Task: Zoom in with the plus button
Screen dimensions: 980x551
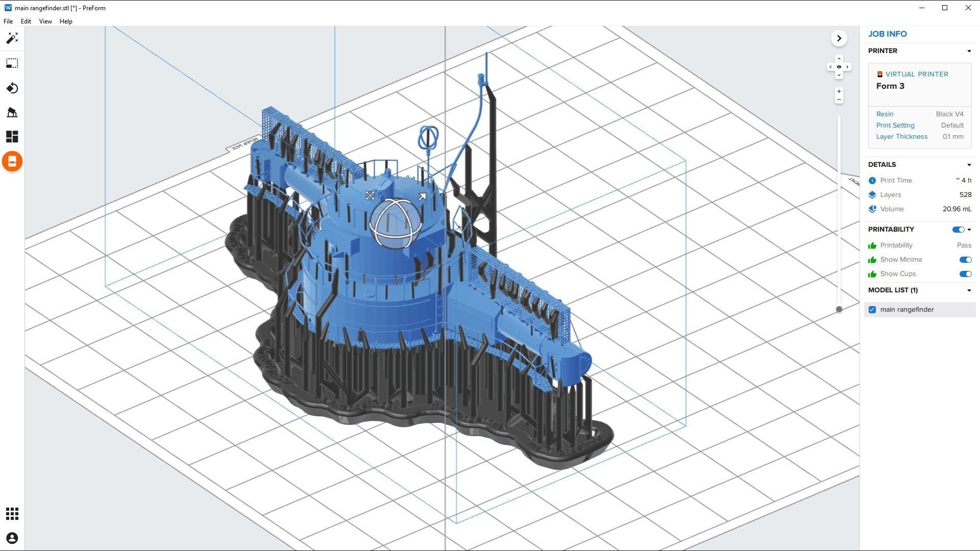Action: click(x=839, y=91)
